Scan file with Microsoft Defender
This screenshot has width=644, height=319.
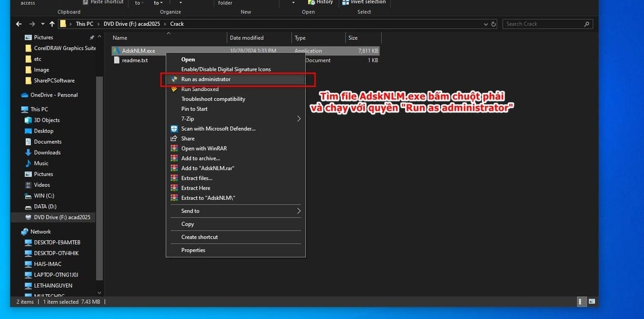(215, 128)
